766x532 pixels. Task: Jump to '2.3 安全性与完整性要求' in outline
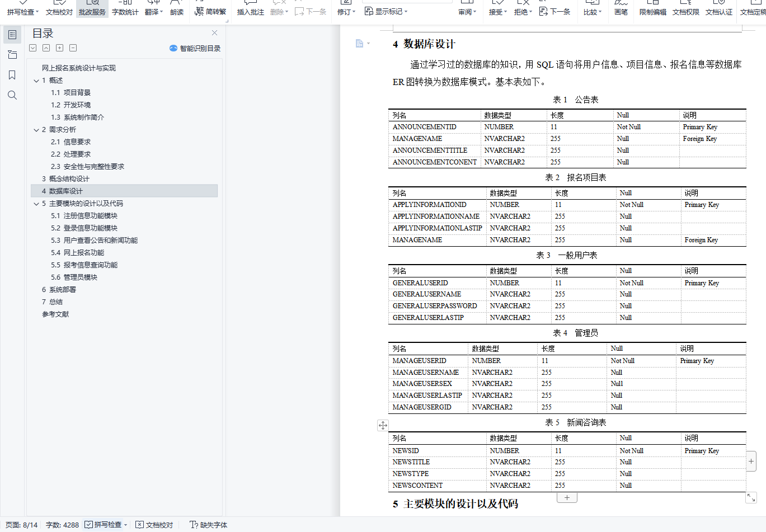click(87, 167)
